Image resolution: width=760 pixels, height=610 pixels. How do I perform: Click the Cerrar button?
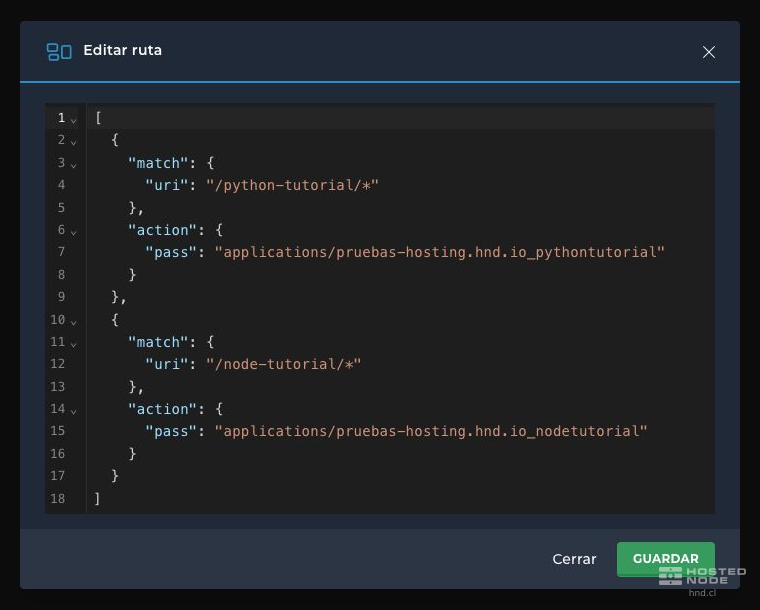coord(574,559)
